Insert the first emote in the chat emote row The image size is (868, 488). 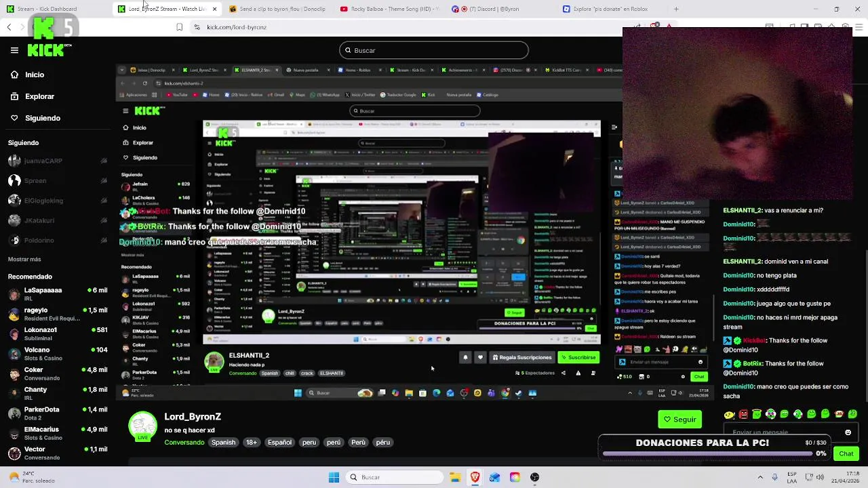coord(729,414)
